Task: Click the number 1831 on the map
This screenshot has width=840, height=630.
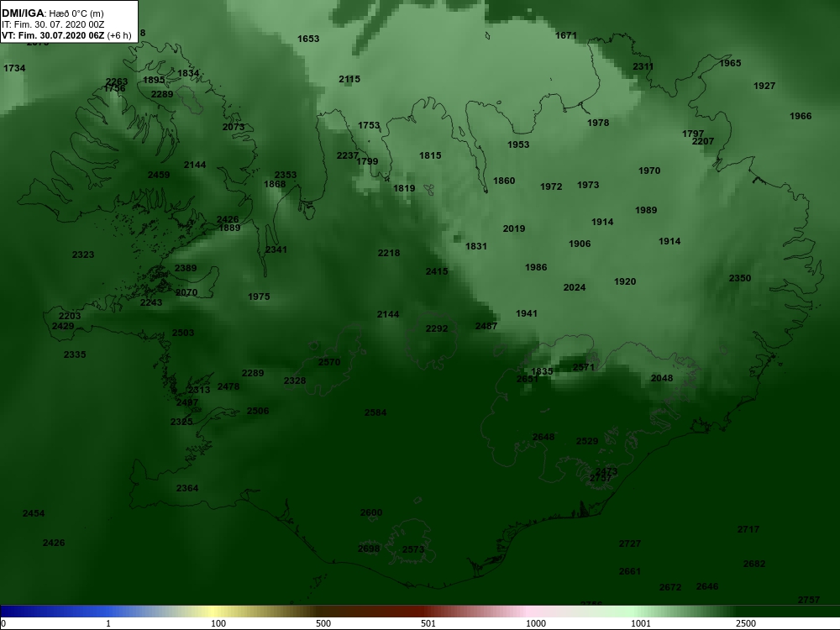Action: click(x=476, y=246)
